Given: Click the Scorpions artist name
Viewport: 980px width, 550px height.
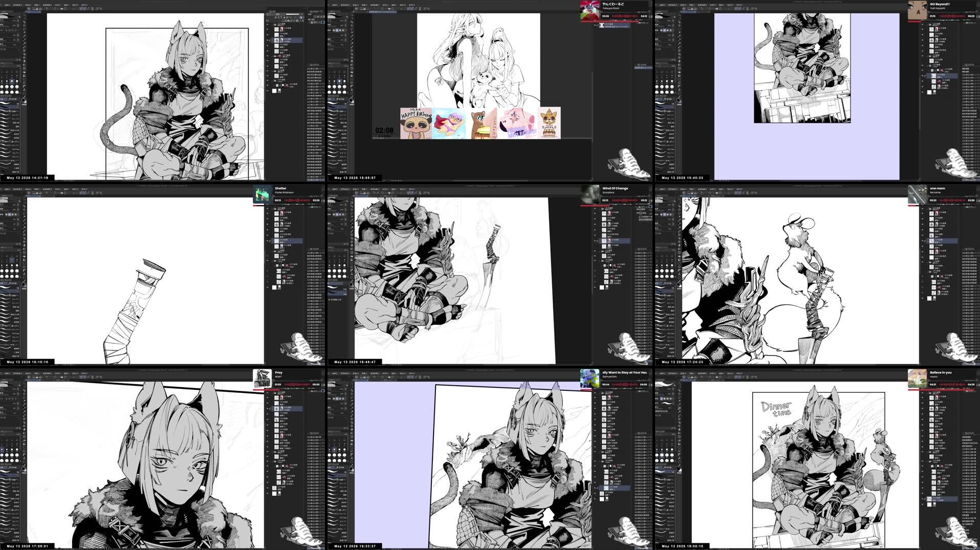Looking at the screenshot, I should (x=608, y=192).
